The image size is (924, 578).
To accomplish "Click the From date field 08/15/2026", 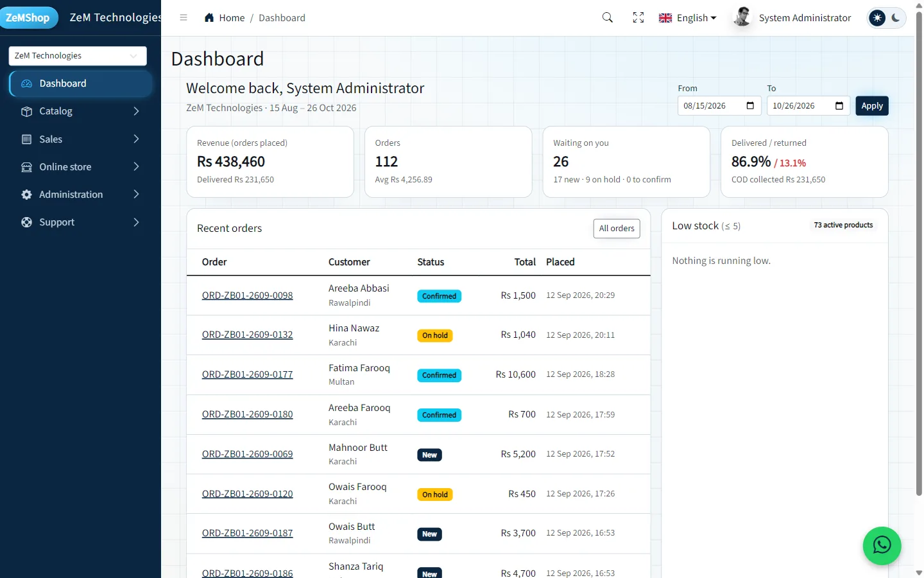I will [719, 106].
